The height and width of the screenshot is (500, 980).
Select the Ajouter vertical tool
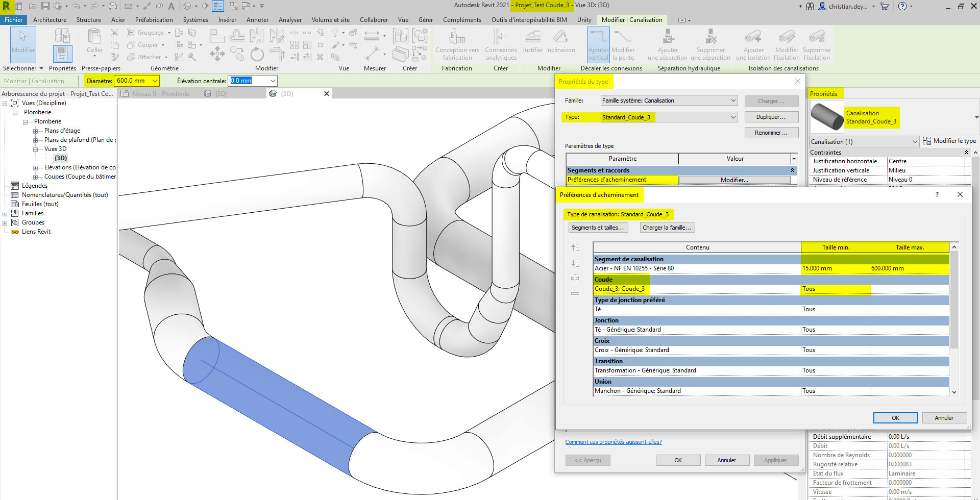598,45
